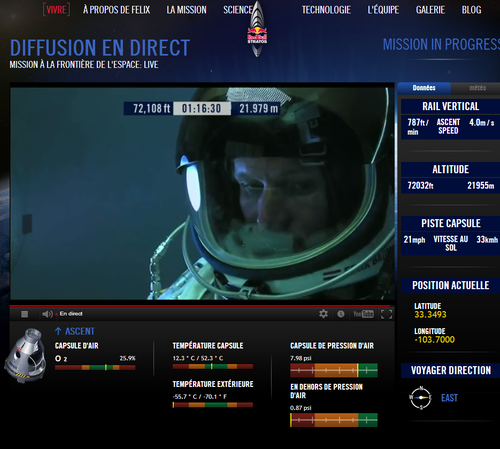500x449 pixels.
Task: Click the POSITION ACTUELLE header
Action: click(451, 285)
